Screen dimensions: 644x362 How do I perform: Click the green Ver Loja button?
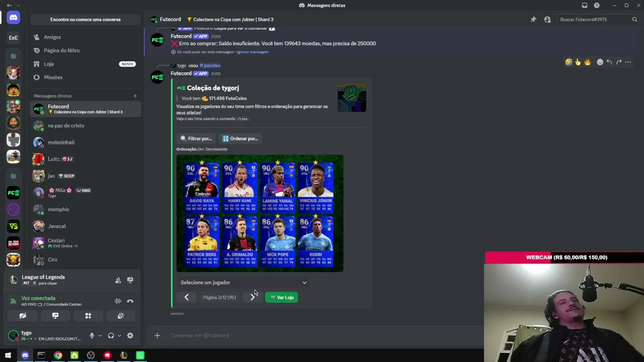pyautogui.click(x=282, y=298)
